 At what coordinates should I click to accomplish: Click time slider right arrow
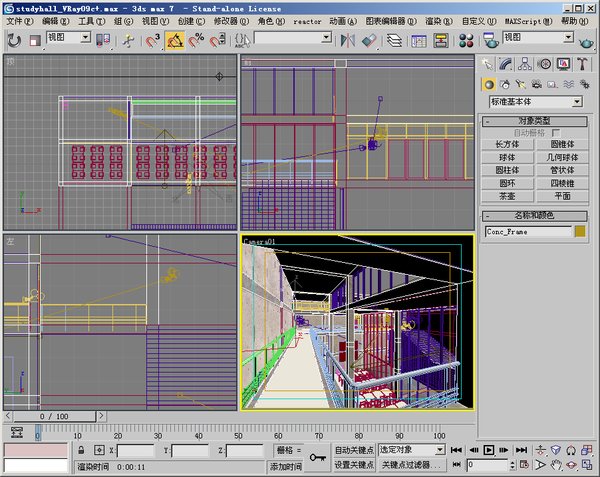pyautogui.click(x=101, y=416)
